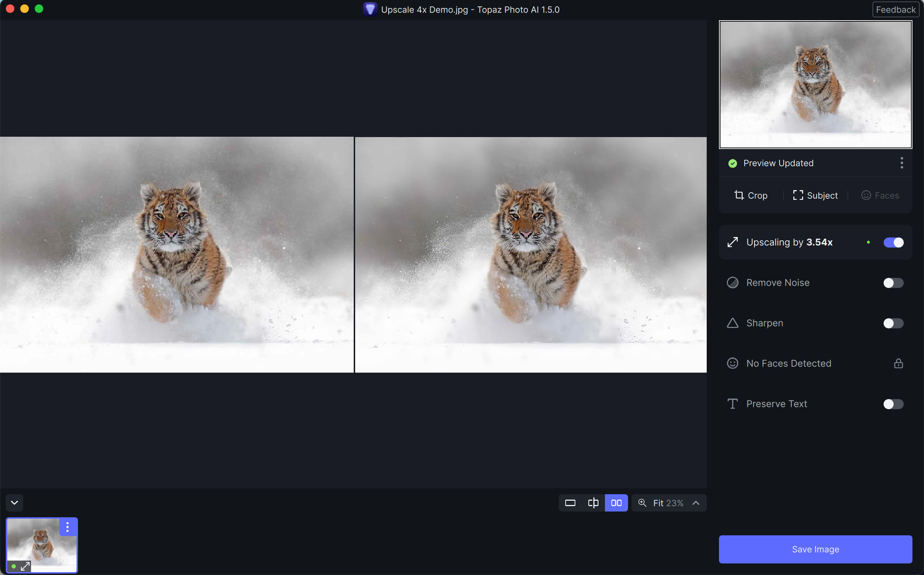Open the Subject selection tool
This screenshot has width=924, height=575.
[815, 196]
